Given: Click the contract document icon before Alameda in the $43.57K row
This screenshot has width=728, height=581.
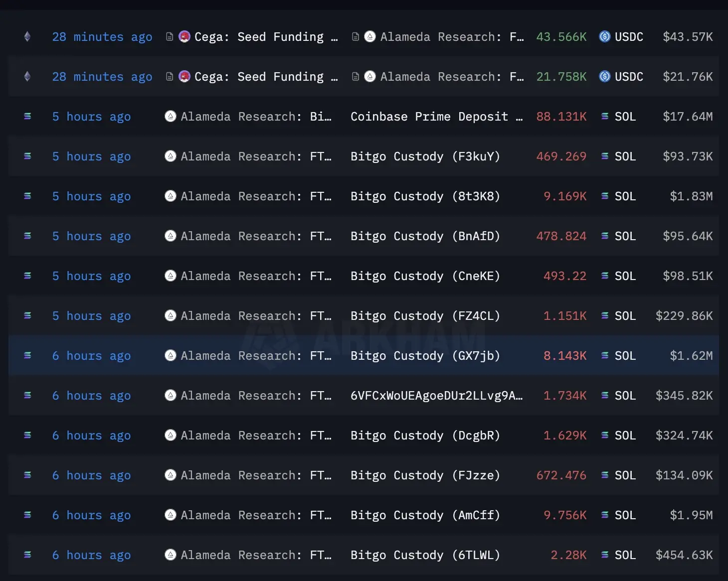Looking at the screenshot, I should tap(356, 36).
